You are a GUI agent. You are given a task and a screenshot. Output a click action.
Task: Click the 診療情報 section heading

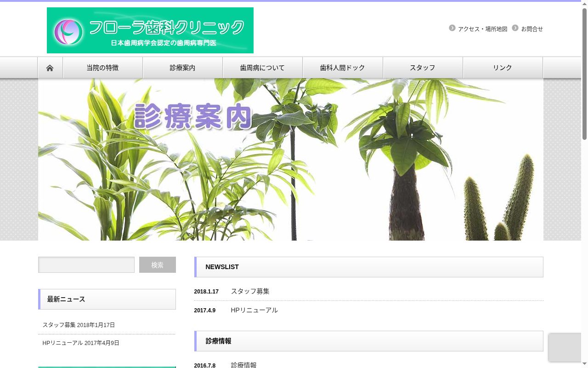tap(369, 341)
